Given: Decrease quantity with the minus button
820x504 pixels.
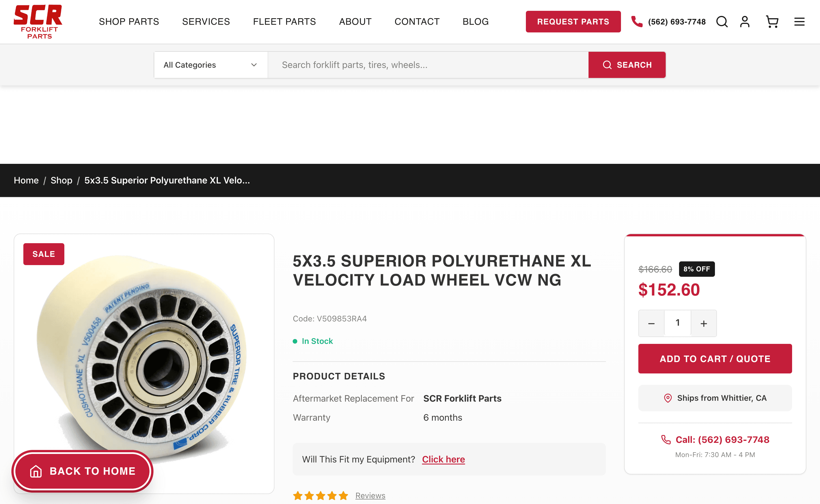Looking at the screenshot, I should pos(651,323).
